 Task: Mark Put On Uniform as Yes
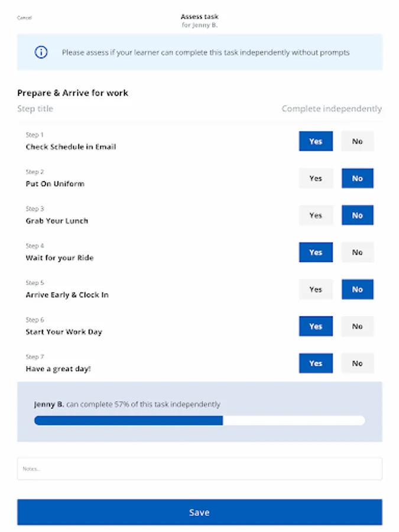316,179
